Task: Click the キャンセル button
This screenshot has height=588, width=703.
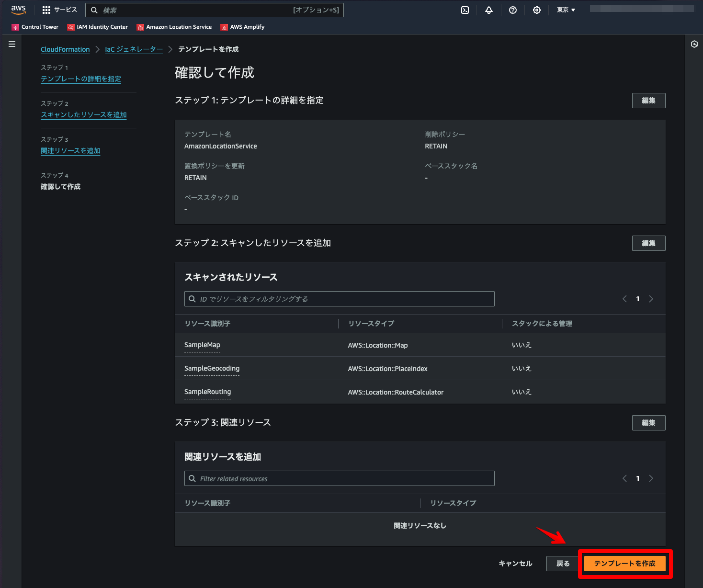Action: coord(515,564)
